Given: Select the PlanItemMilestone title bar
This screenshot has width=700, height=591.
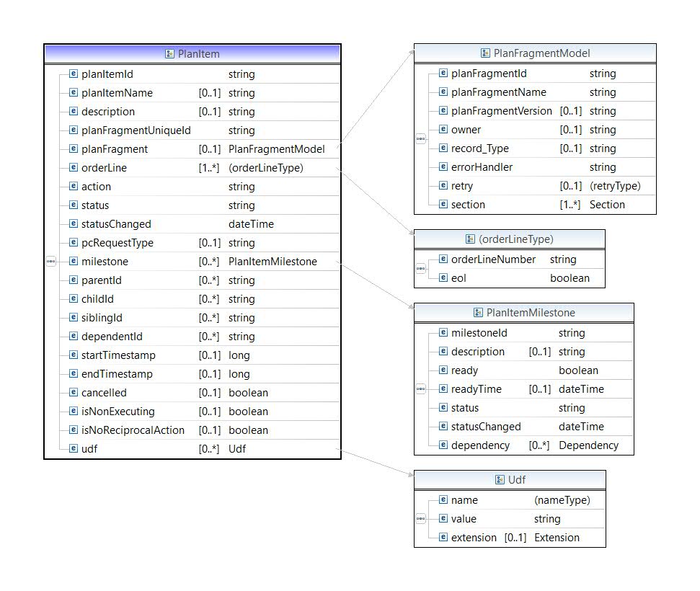Looking at the screenshot, I should coord(524,313).
